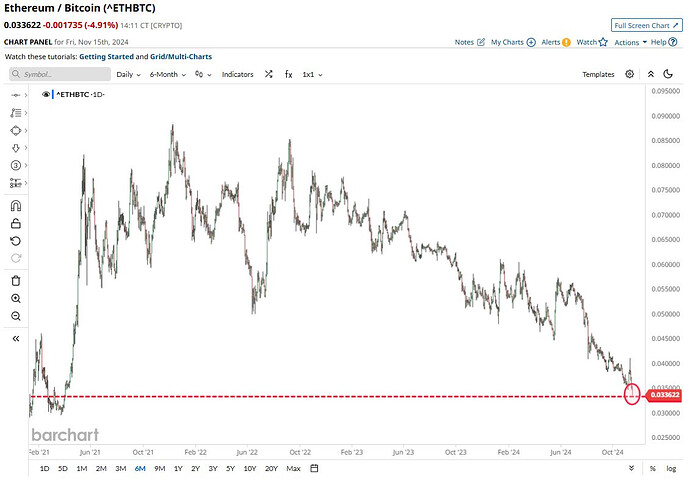690x481 pixels.
Task: Expand the line tool options chevron
Action: point(26,95)
